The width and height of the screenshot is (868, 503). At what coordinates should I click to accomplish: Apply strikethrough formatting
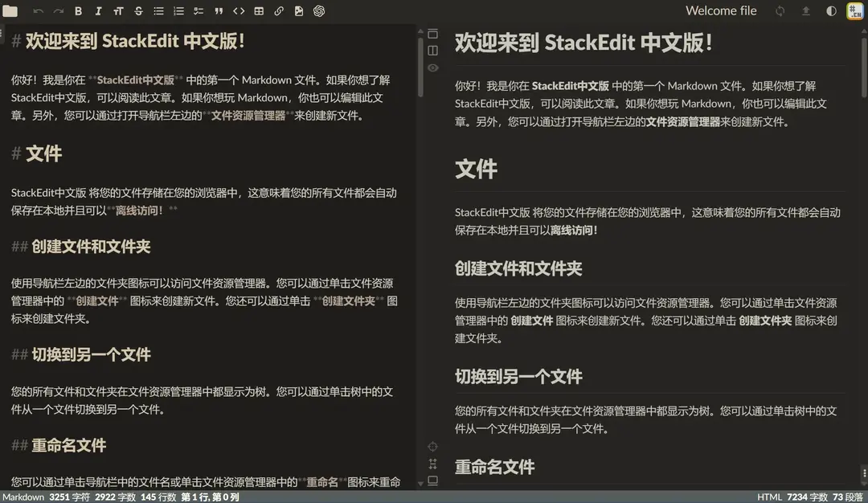click(x=137, y=10)
